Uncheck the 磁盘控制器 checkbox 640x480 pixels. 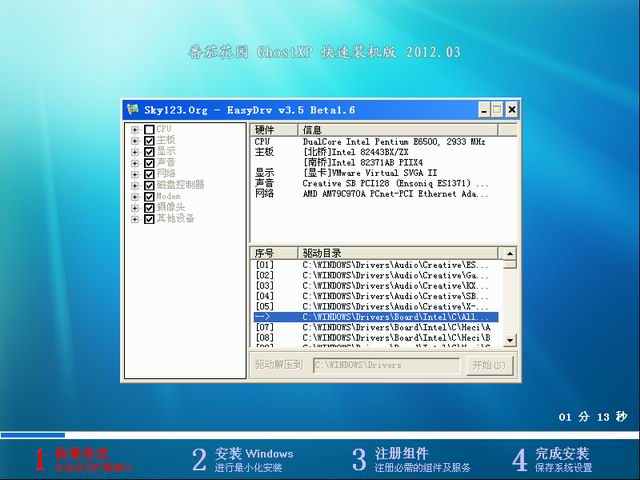tap(149, 186)
